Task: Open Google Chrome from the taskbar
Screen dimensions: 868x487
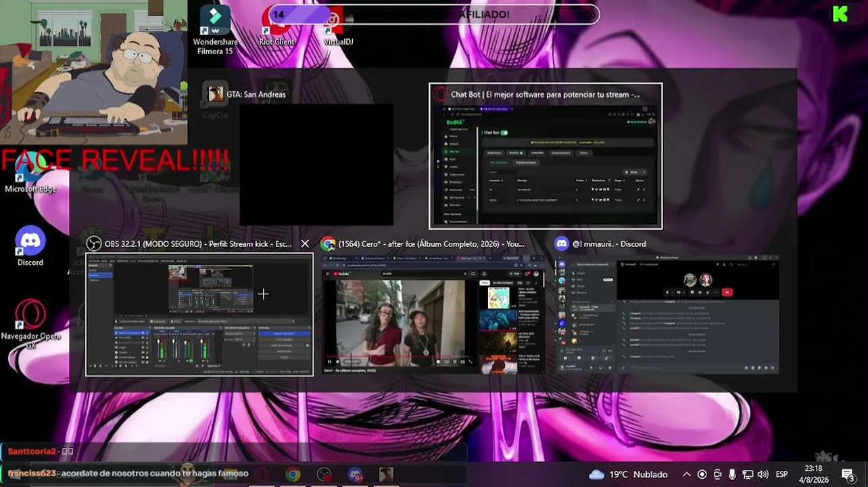Action: tap(293, 474)
